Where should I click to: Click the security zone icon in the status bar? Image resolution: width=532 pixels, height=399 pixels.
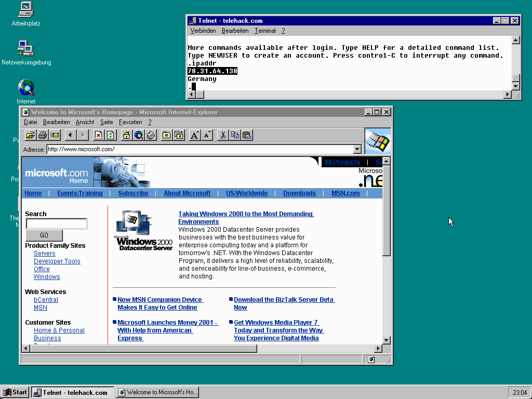coord(371,360)
